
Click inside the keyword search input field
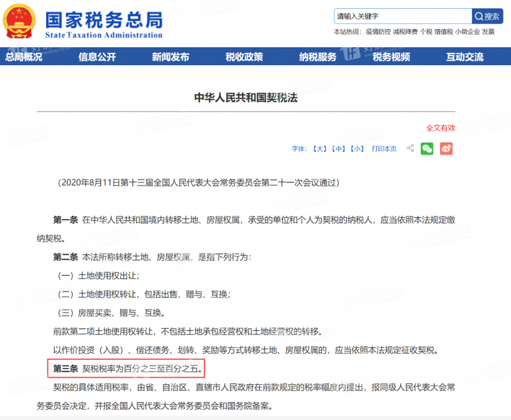coord(402,15)
